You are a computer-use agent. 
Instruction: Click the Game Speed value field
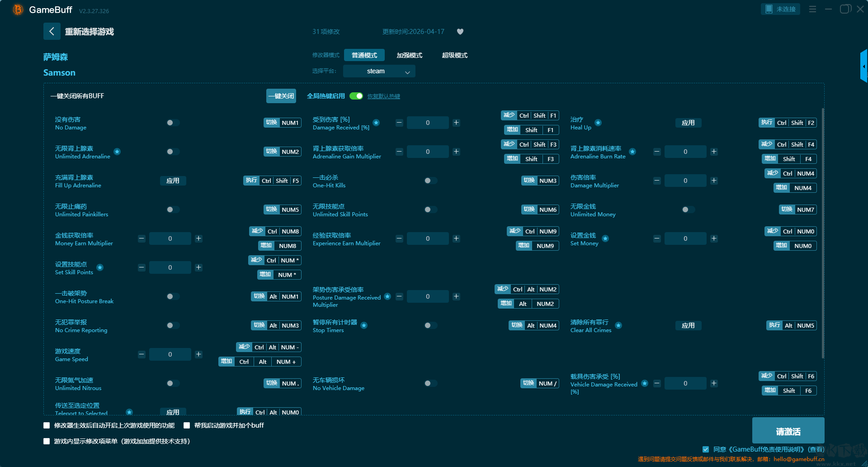pyautogui.click(x=170, y=354)
